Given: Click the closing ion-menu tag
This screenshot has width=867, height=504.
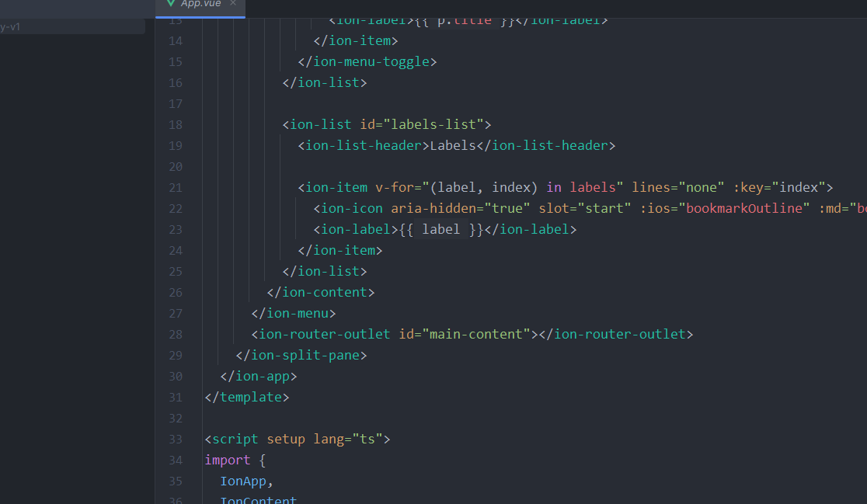Looking at the screenshot, I should coord(294,313).
